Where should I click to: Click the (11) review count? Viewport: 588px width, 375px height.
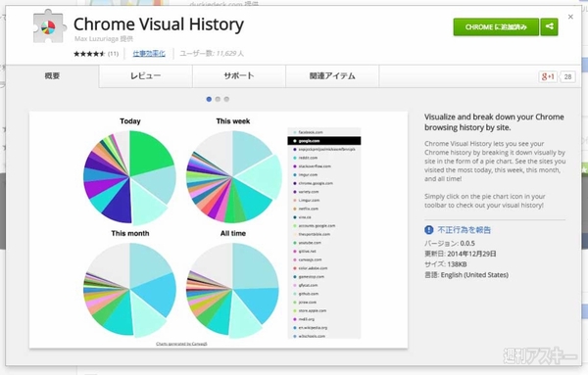coord(114,54)
